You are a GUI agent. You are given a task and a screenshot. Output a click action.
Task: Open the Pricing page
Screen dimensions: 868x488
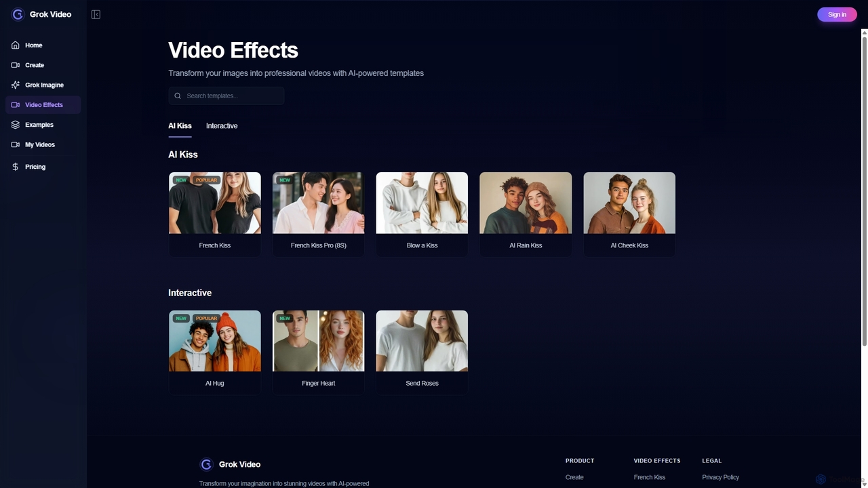click(43, 167)
